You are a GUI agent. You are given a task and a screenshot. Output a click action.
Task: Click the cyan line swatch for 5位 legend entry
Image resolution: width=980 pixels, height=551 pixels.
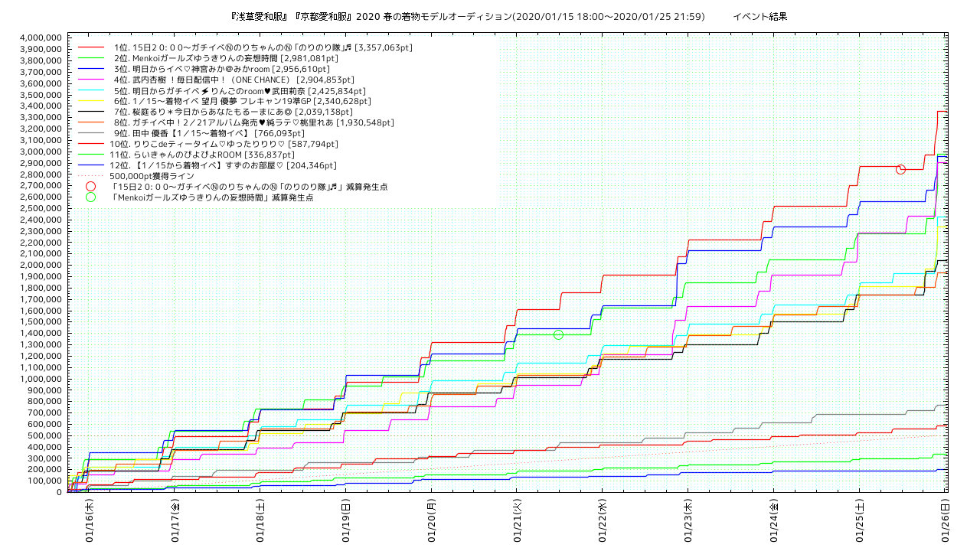(x=91, y=90)
